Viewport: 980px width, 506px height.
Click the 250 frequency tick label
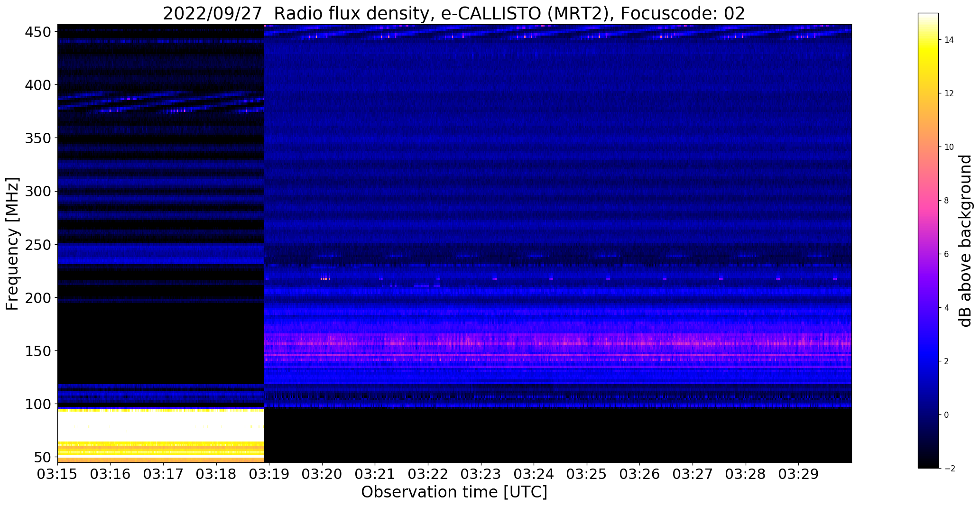[37, 245]
